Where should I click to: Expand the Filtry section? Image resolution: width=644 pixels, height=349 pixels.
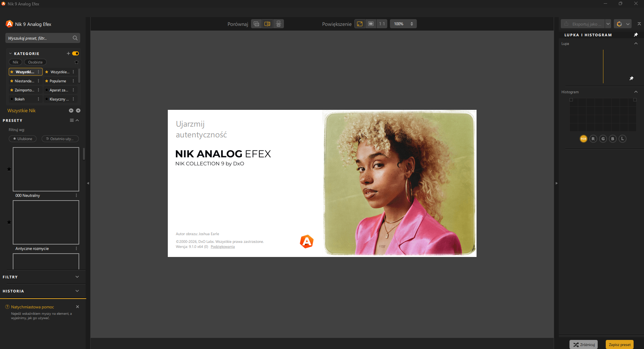coord(77,277)
